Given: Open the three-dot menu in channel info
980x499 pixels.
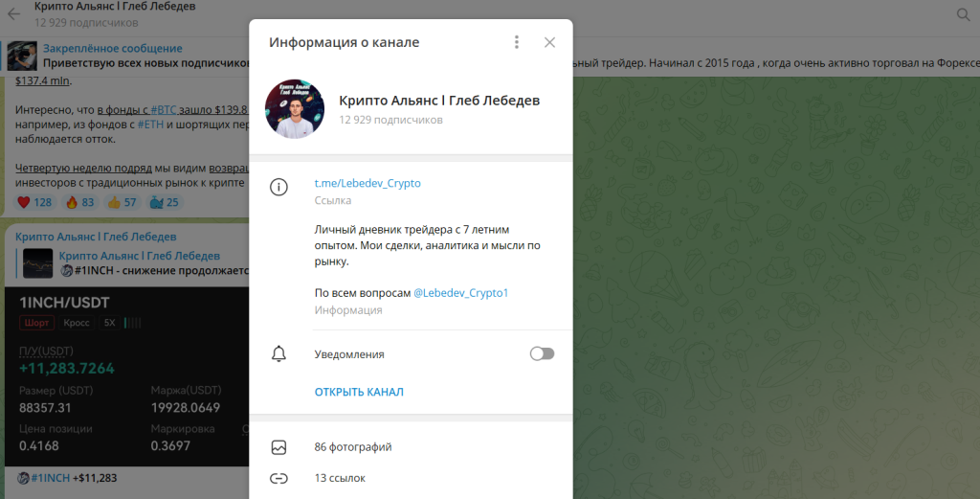Looking at the screenshot, I should pos(516,42).
